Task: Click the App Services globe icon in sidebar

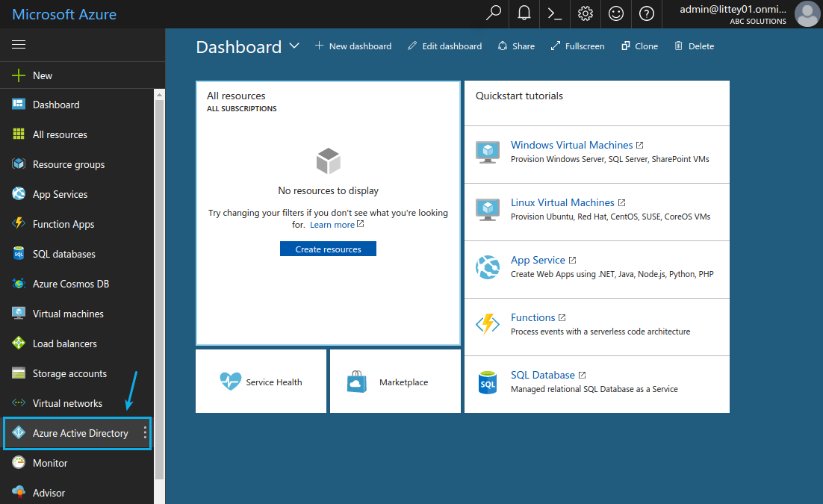Action: [19, 193]
